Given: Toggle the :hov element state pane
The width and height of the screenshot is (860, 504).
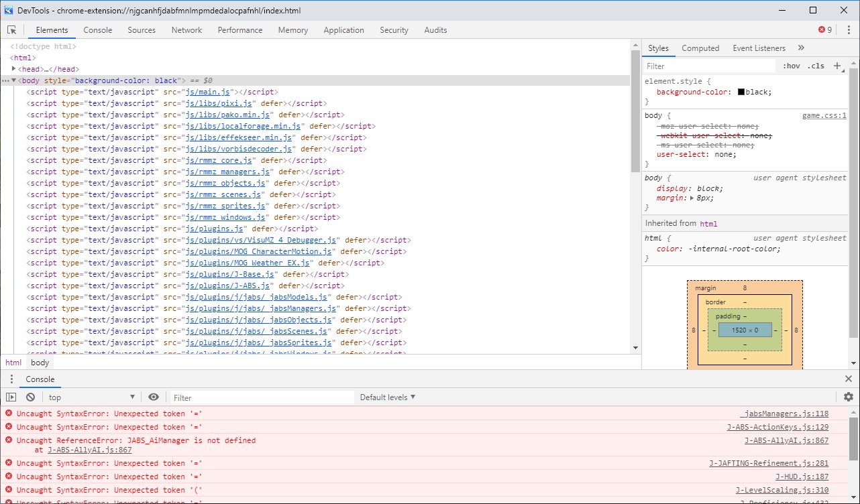Looking at the screenshot, I should [x=792, y=66].
